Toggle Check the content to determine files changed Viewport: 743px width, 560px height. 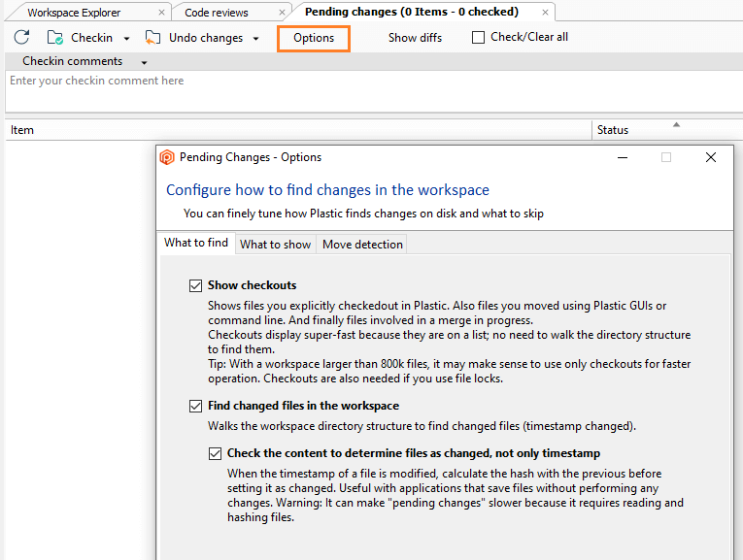pyautogui.click(x=215, y=453)
